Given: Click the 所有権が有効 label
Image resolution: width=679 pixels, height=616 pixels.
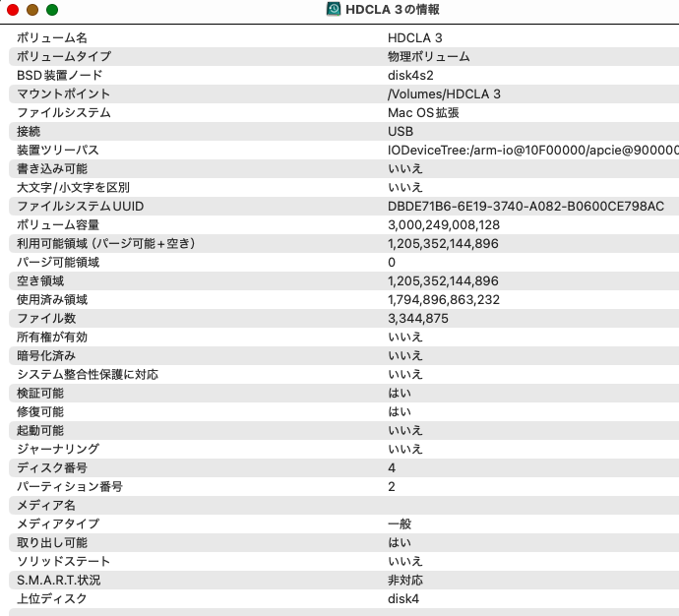Looking at the screenshot, I should pos(52,338).
